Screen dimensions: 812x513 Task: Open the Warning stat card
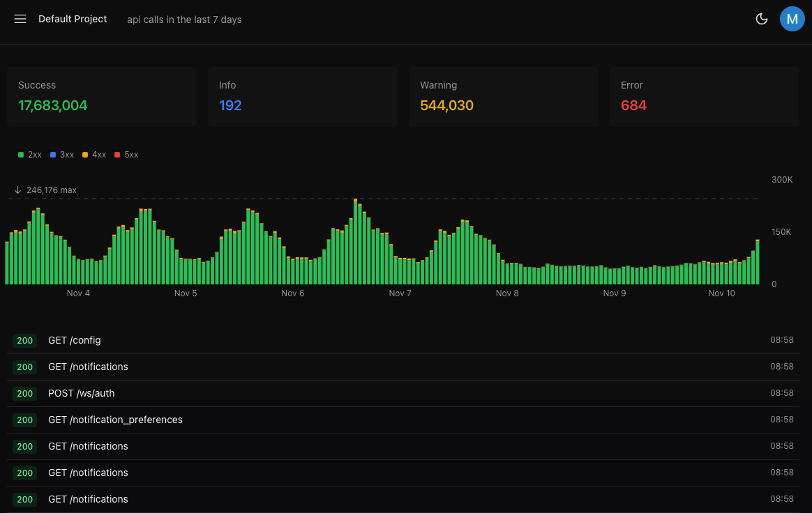click(503, 97)
